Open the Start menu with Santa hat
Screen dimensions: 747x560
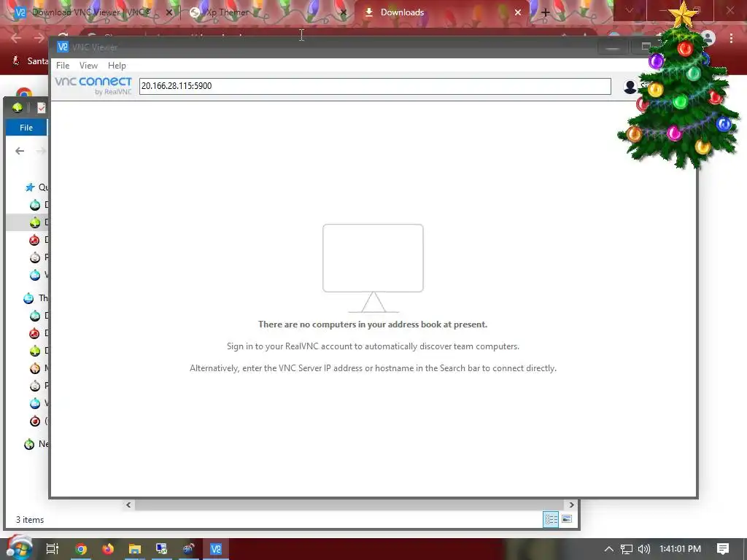(19, 548)
